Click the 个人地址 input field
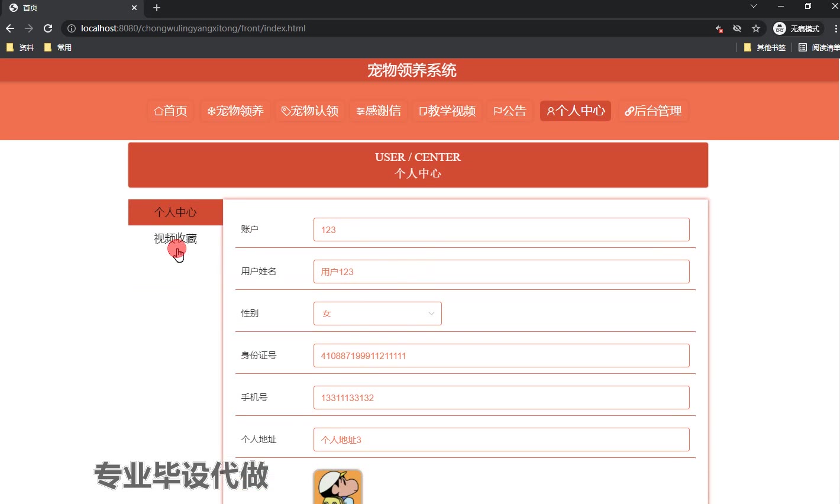The width and height of the screenshot is (840, 504). [502, 440]
